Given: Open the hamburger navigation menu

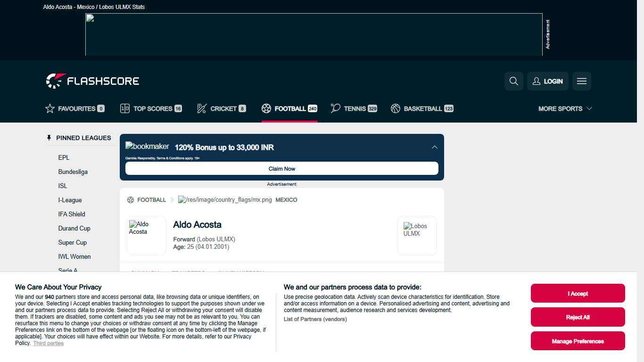Looking at the screenshot, I should pos(581,81).
